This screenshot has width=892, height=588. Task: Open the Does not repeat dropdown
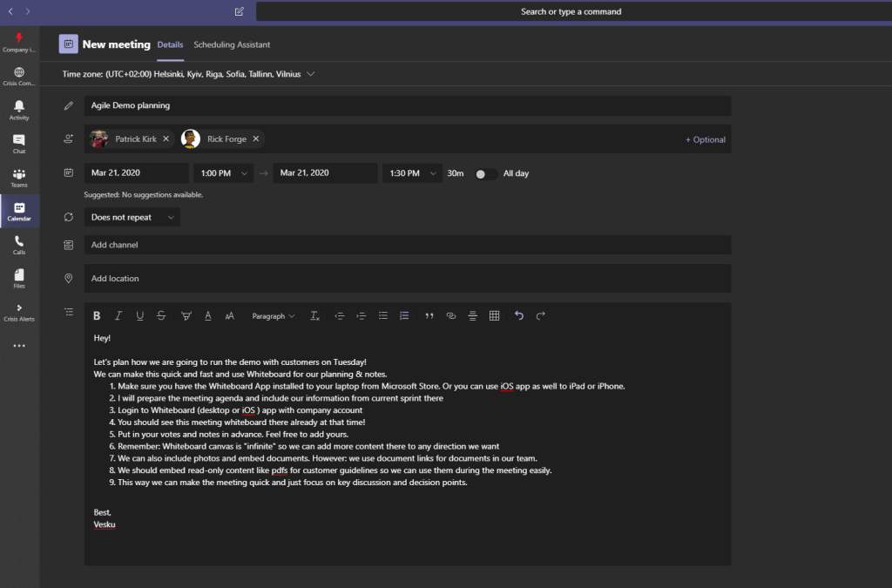coord(132,217)
